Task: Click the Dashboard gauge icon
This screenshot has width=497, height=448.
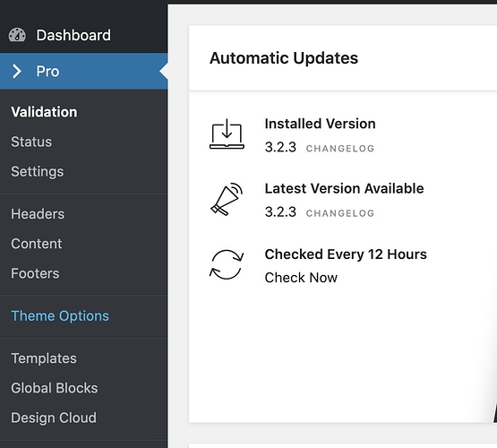Action: (17, 35)
